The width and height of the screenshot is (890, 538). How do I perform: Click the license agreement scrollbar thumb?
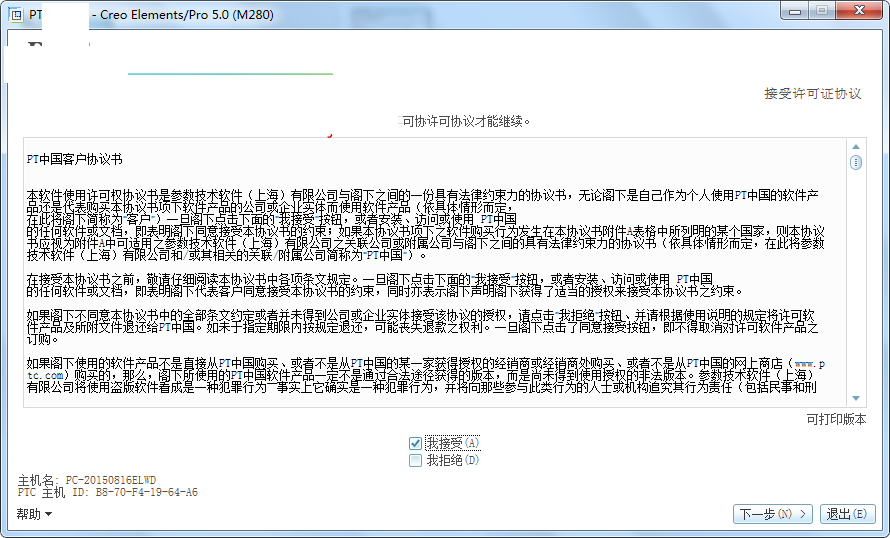click(856, 163)
